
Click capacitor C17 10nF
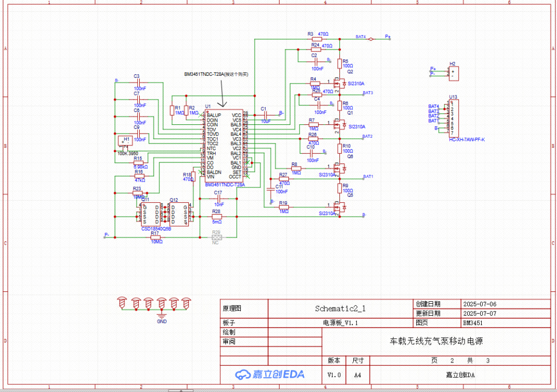tap(219, 198)
